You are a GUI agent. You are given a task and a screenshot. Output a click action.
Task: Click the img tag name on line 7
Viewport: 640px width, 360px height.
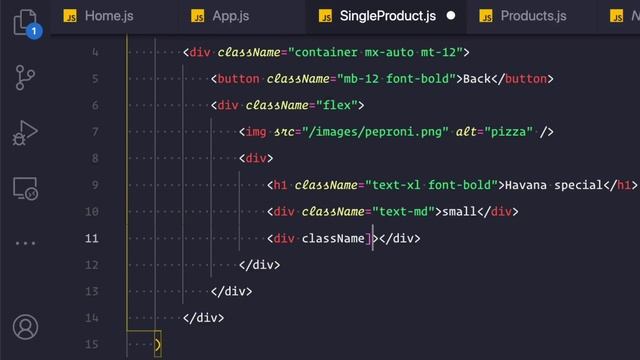(256, 132)
